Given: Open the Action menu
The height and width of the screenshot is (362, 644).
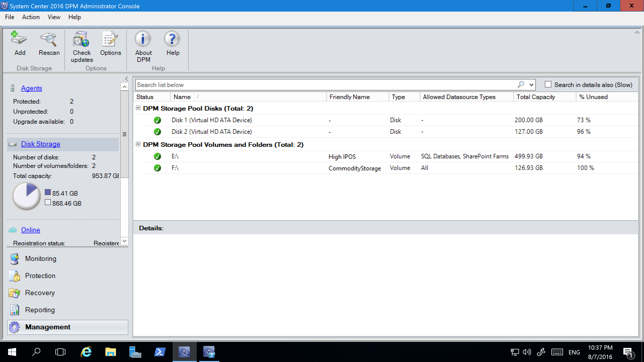Looking at the screenshot, I should [x=30, y=17].
